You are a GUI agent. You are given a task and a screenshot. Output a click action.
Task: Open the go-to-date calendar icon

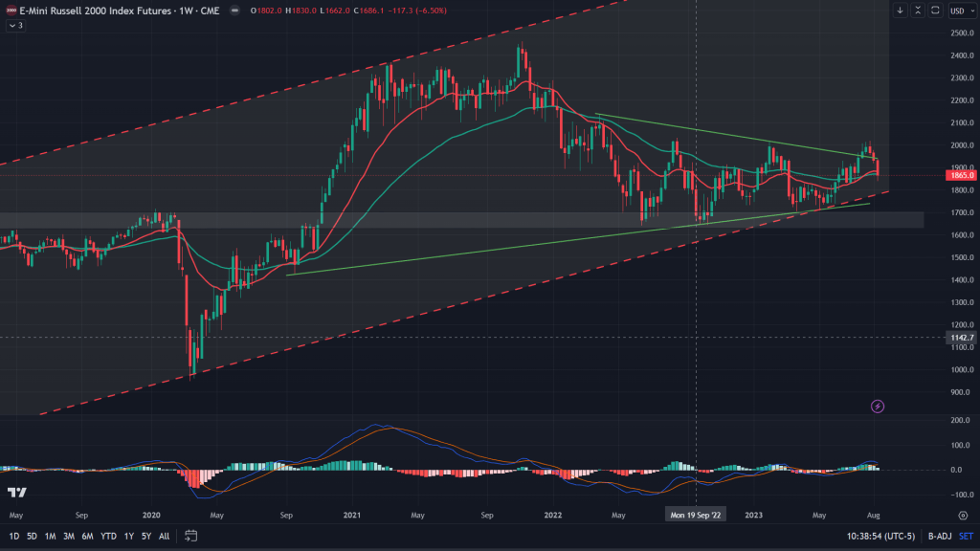point(189,536)
